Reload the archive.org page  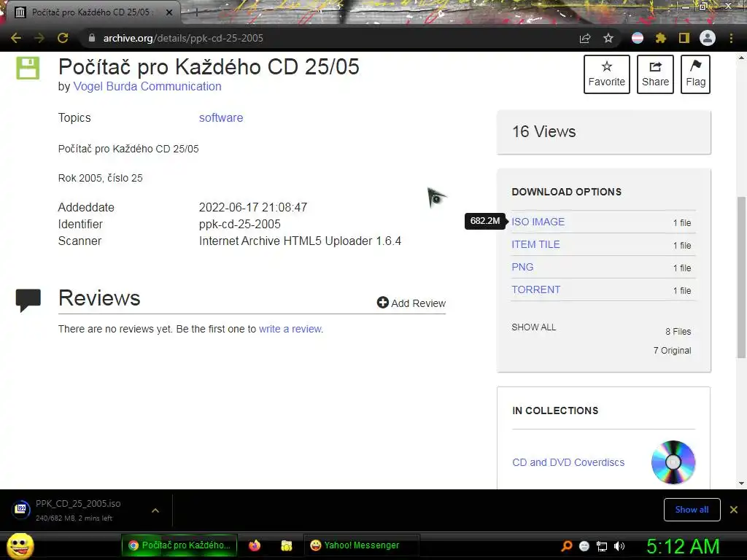click(63, 38)
